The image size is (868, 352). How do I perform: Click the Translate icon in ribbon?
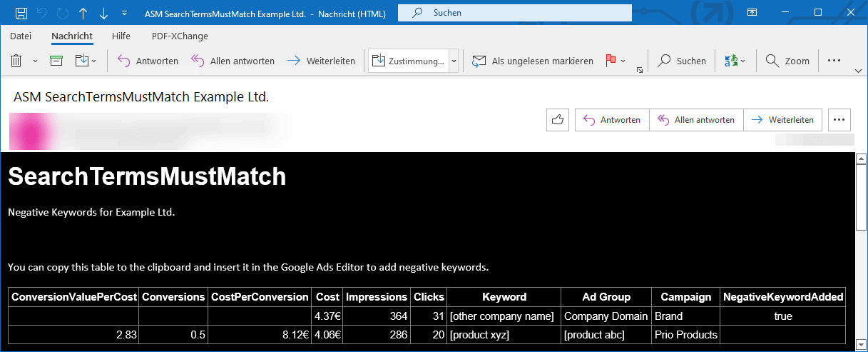tap(730, 61)
